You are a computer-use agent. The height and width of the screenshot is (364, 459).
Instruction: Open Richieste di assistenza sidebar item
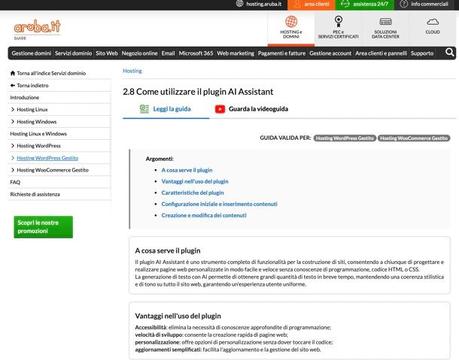[35, 194]
